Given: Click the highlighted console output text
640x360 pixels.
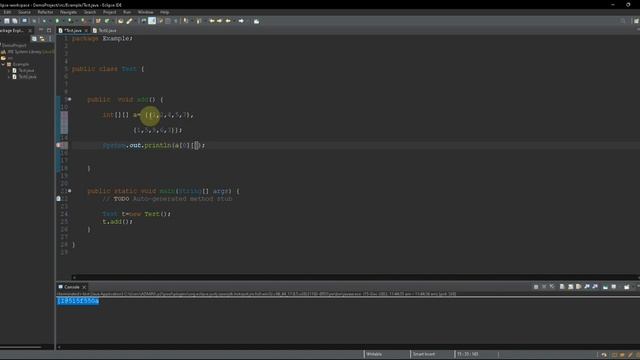Looking at the screenshot, I should (78, 301).
